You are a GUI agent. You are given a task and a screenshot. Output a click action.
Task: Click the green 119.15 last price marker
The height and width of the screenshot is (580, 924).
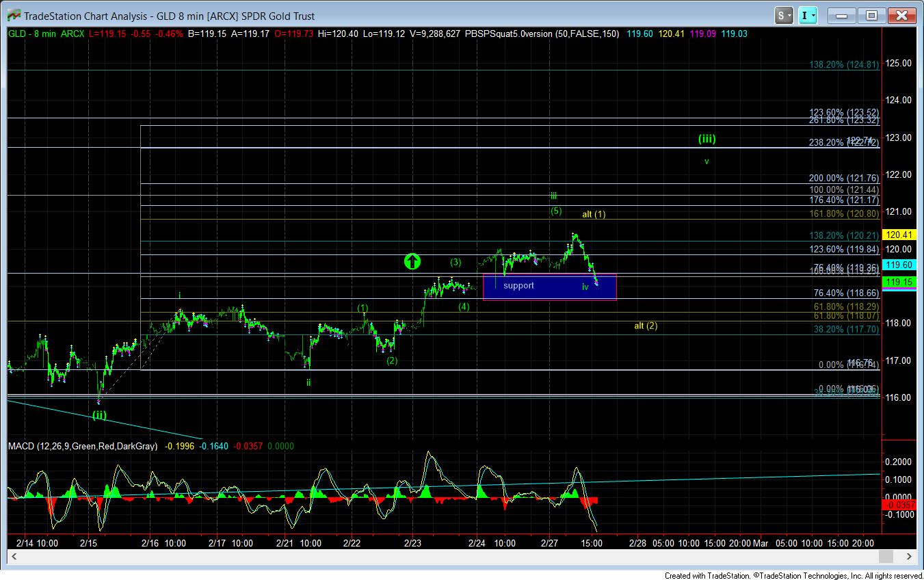[899, 282]
